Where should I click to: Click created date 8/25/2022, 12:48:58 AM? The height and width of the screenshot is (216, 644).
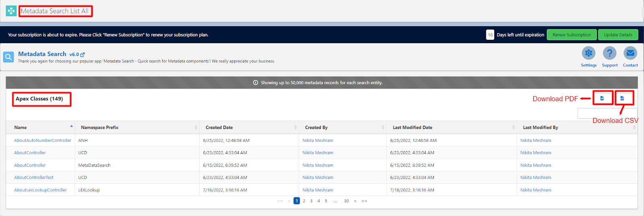(x=226, y=140)
